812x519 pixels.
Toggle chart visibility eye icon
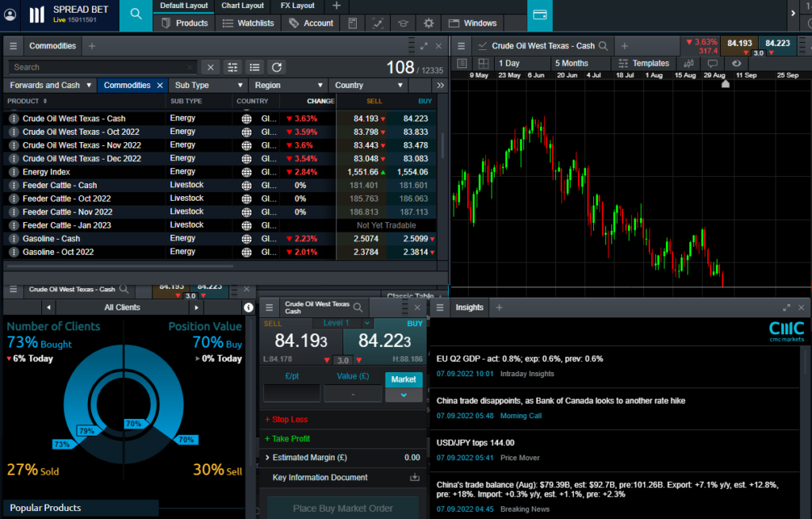pyautogui.click(x=737, y=63)
